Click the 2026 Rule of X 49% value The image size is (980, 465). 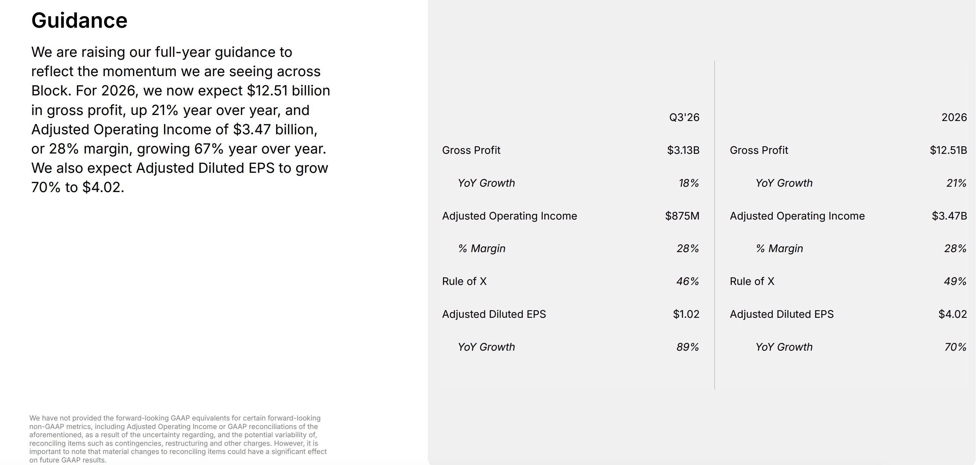[x=955, y=281]
